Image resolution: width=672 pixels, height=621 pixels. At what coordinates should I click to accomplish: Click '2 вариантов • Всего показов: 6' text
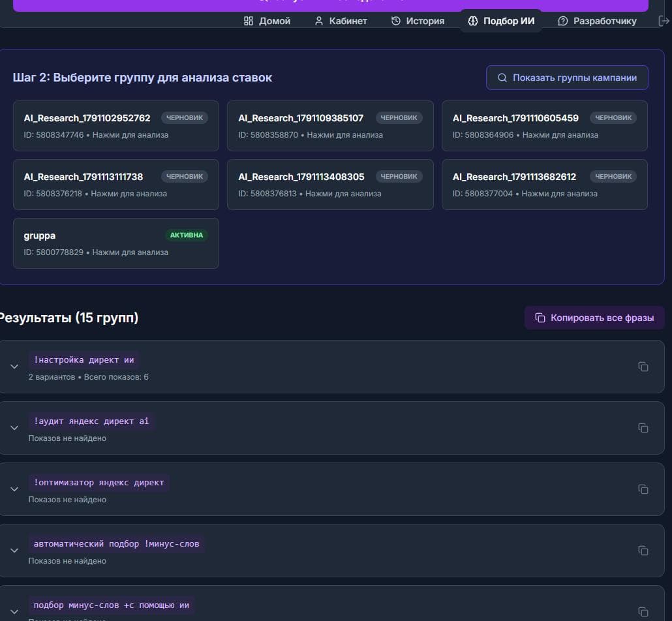88,377
